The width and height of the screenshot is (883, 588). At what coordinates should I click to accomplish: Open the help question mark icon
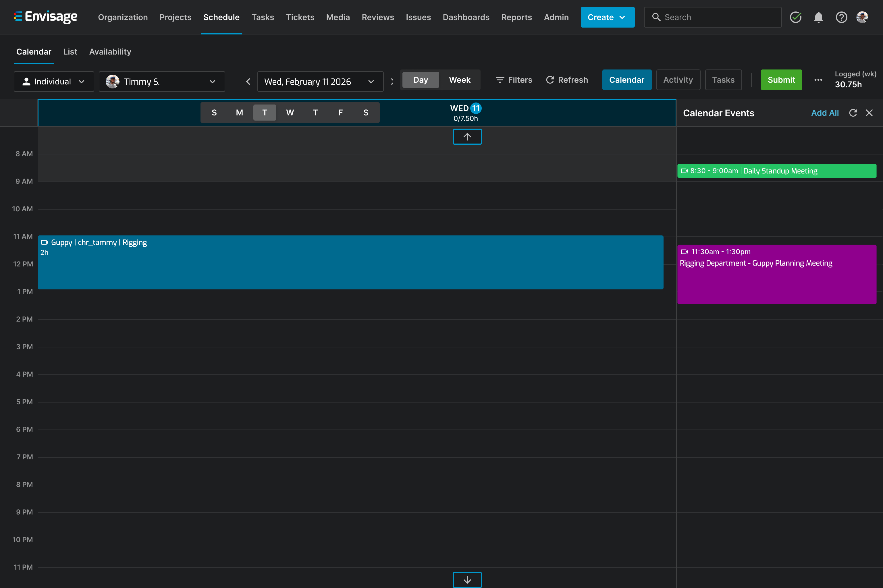click(x=841, y=17)
